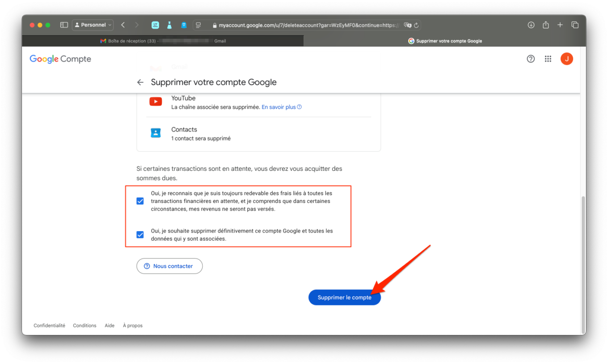Open Safari downloads icon
This screenshot has height=364, width=608.
click(x=531, y=25)
